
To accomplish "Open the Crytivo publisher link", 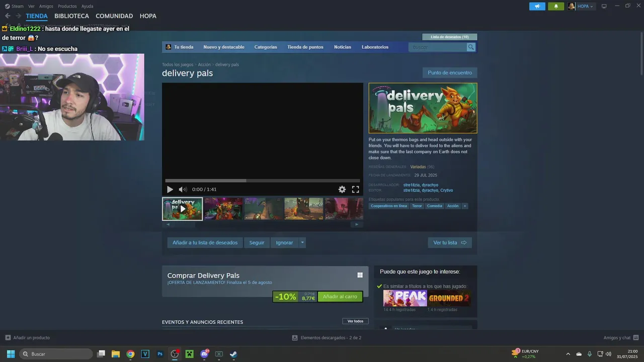I will point(446,191).
